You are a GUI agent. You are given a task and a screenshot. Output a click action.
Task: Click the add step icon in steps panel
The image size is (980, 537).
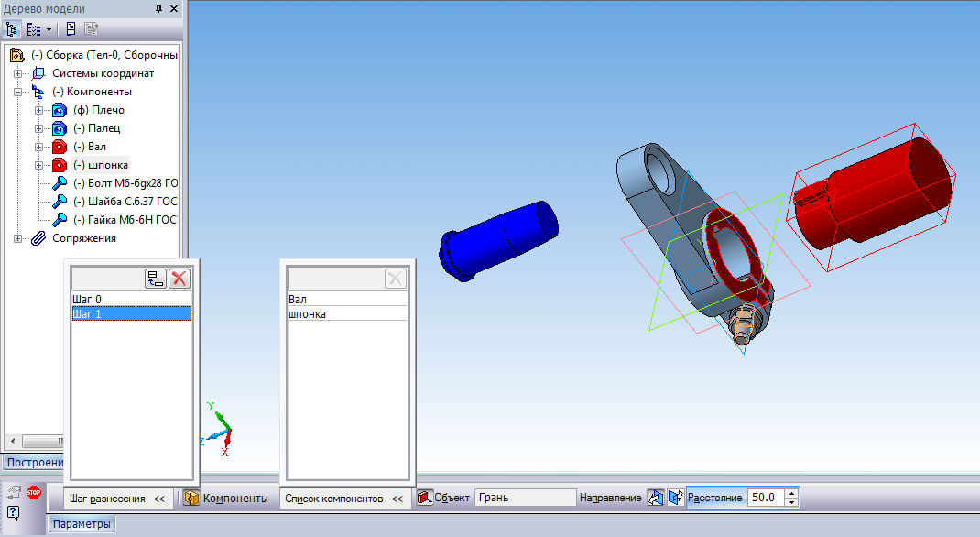(155, 279)
